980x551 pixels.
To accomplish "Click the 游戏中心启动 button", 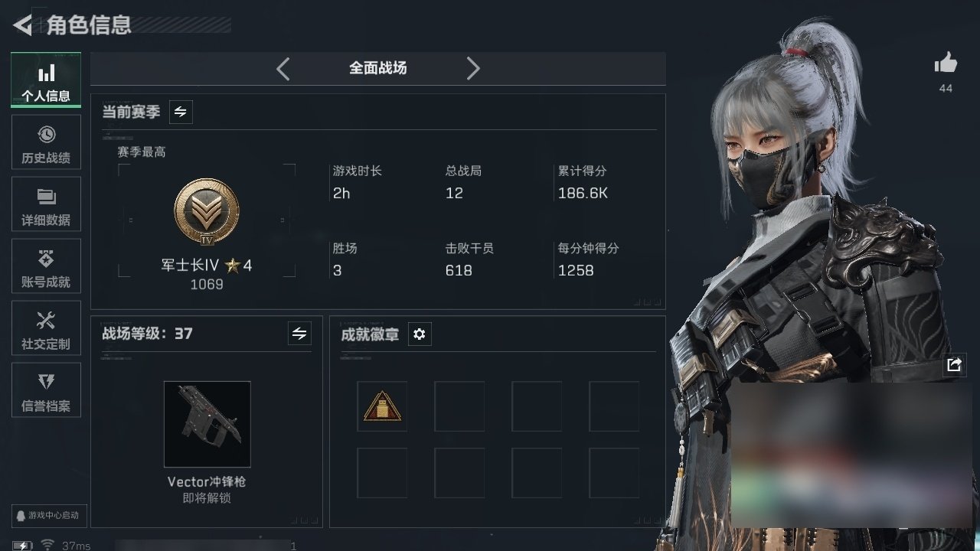I will [47, 515].
